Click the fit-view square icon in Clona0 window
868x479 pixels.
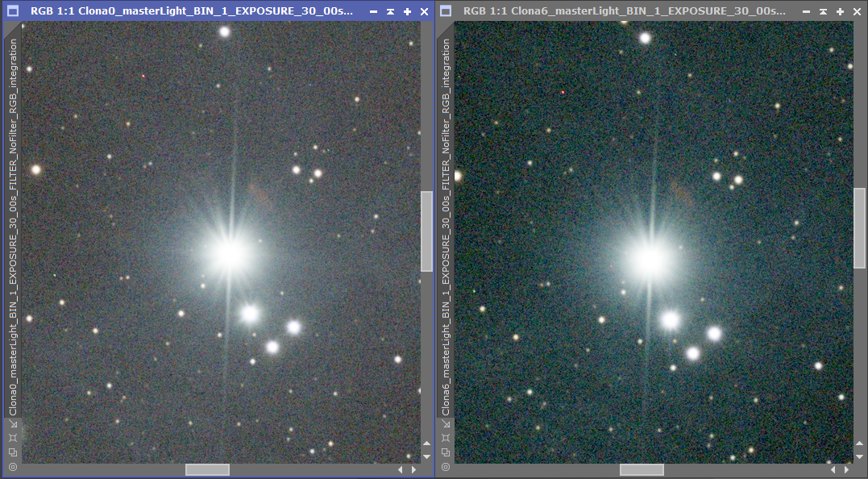13,437
